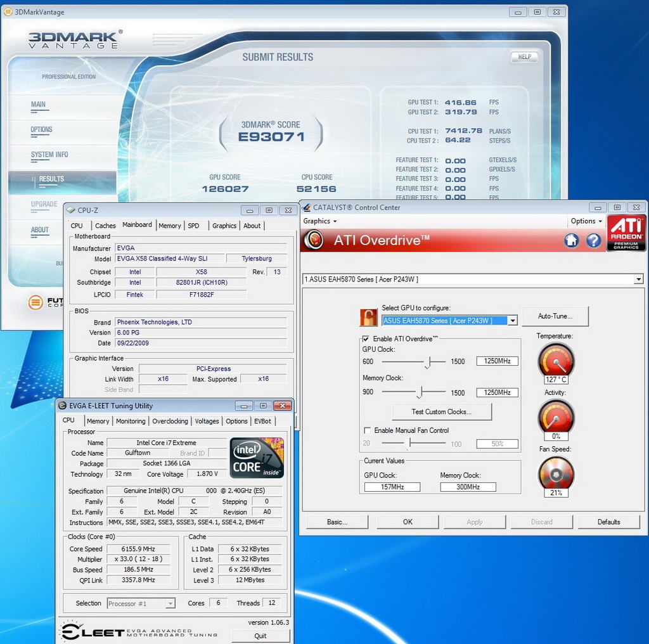The image size is (649, 644).
Task: Click the fan speed slider handle
Action: pyautogui.click(x=409, y=444)
